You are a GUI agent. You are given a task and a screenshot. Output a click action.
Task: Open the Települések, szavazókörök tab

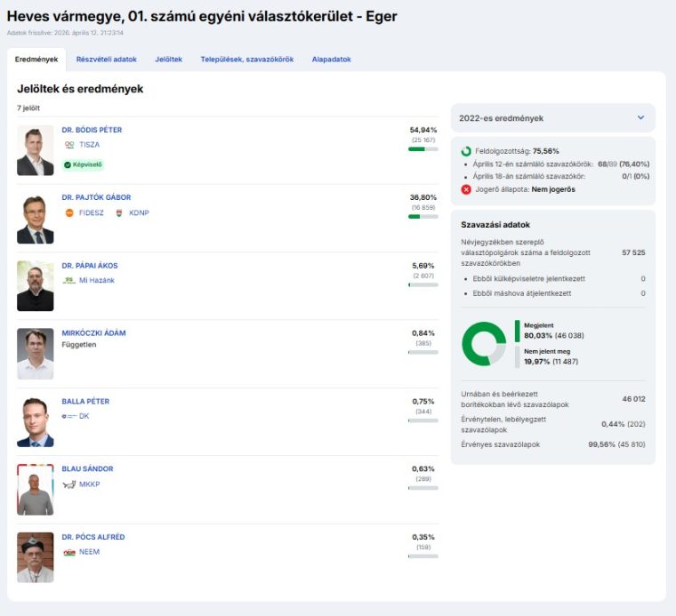(x=246, y=60)
